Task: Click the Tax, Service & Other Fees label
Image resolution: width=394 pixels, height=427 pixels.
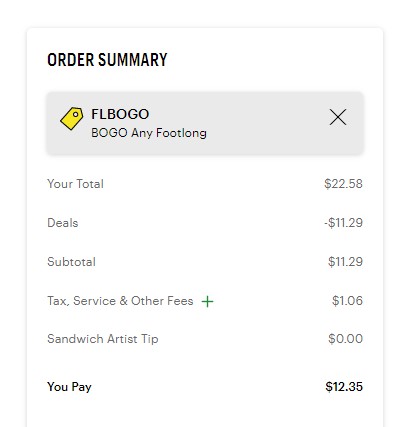Action: click(x=120, y=301)
